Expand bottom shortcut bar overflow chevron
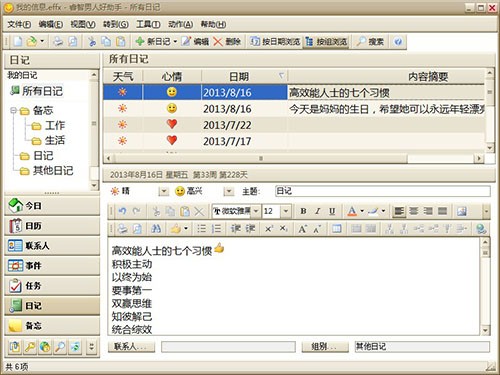 [x=91, y=347]
